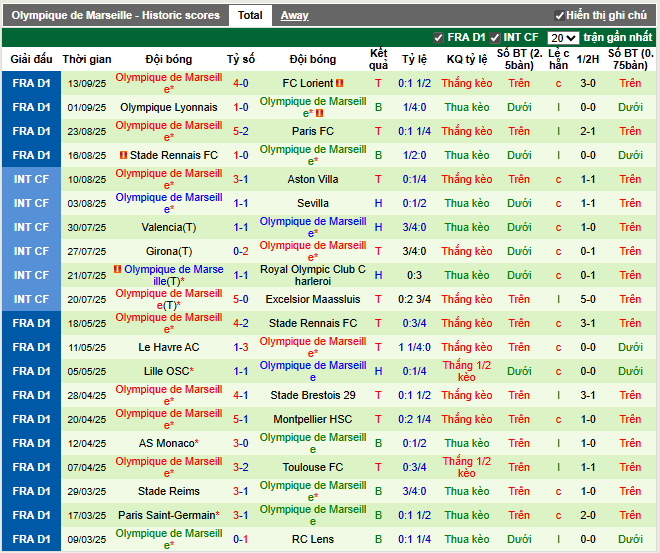Viewport: 660px width, 553px height.
Task: Open AS Monaco team link
Action: [x=166, y=443]
